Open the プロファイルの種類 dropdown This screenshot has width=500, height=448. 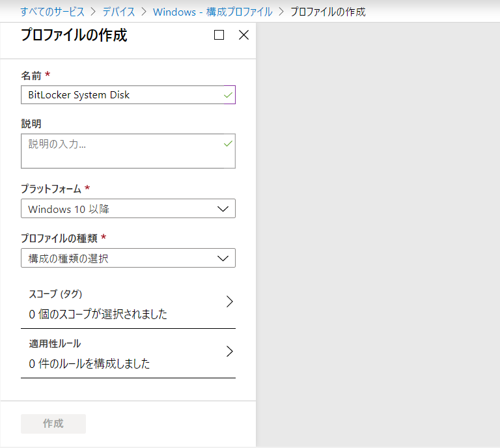point(128,258)
